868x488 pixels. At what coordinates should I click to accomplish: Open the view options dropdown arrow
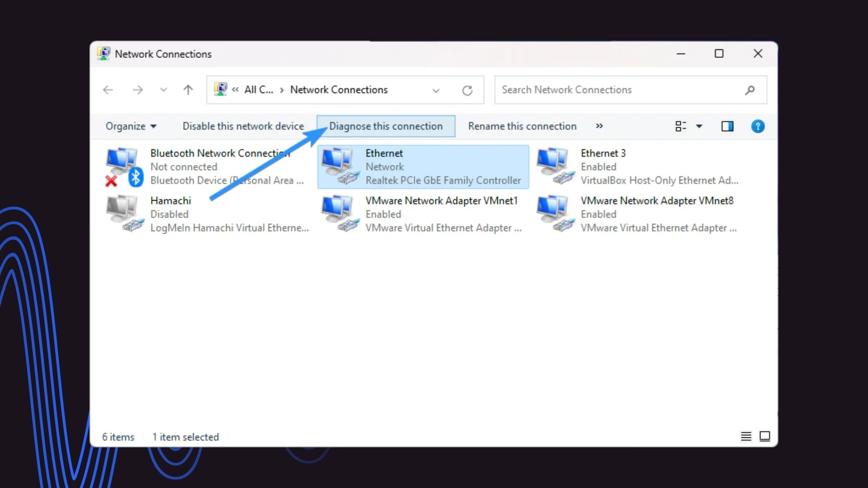pos(699,126)
